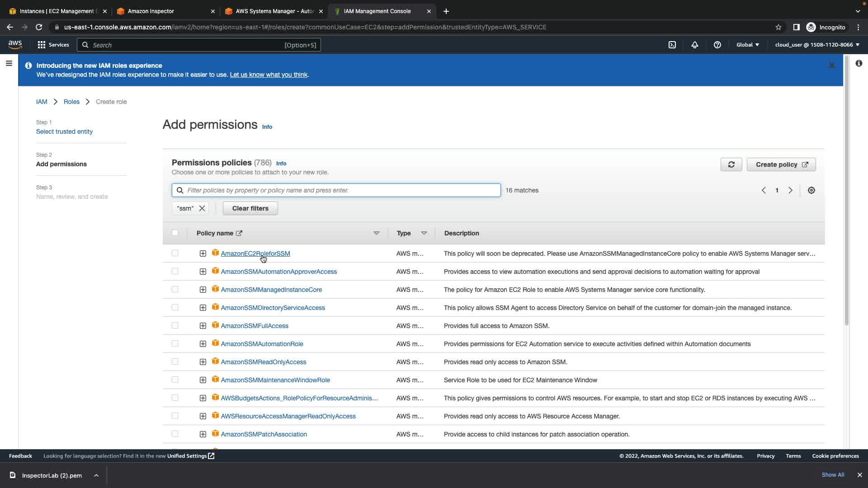Open table preferences gear icon
Screen dimensions: 868x488
(x=811, y=190)
